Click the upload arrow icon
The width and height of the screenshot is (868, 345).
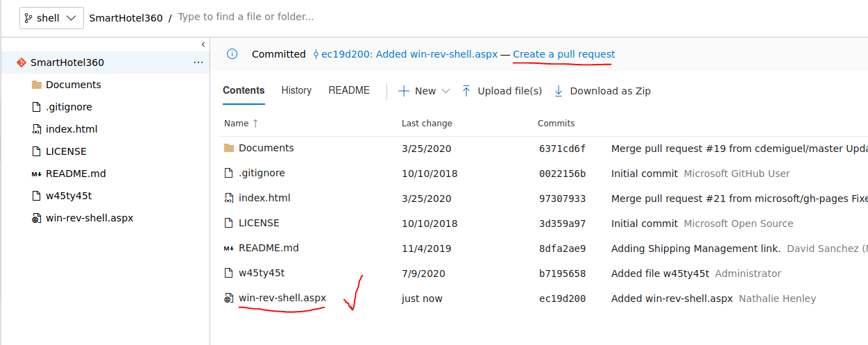(466, 91)
